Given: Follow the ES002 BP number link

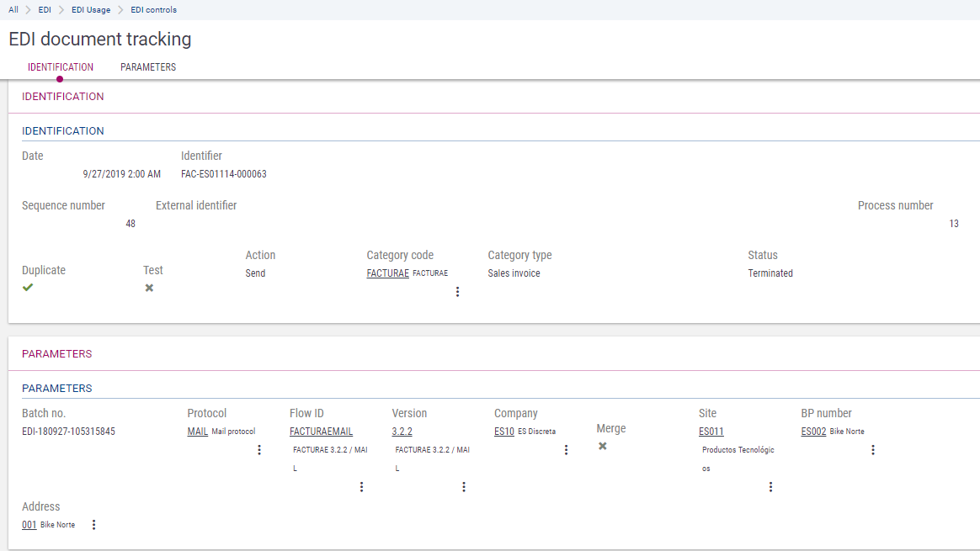Looking at the screenshot, I should click(x=813, y=432).
